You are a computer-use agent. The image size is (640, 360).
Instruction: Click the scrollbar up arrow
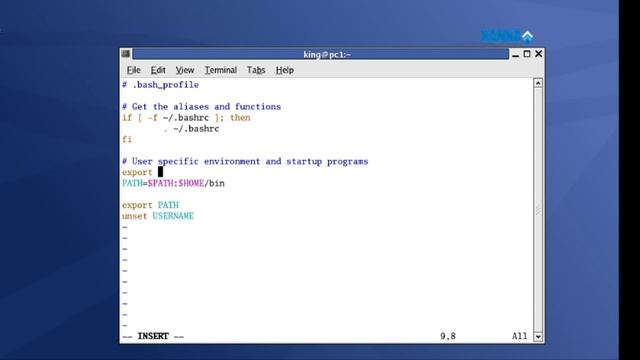point(538,83)
